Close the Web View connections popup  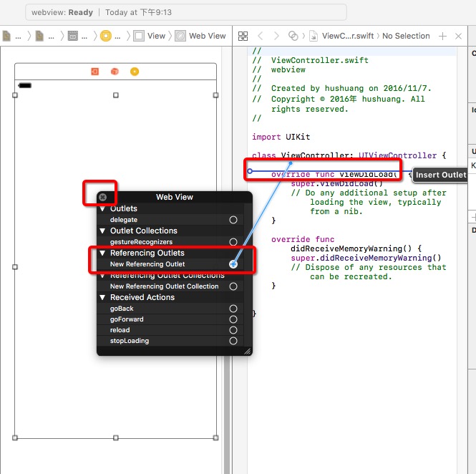[x=103, y=197]
